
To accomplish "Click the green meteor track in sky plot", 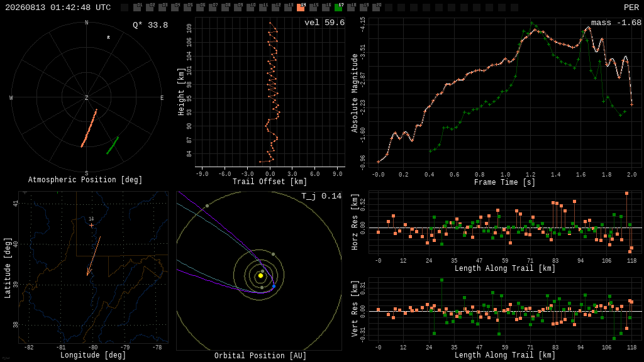I will click(x=113, y=145).
